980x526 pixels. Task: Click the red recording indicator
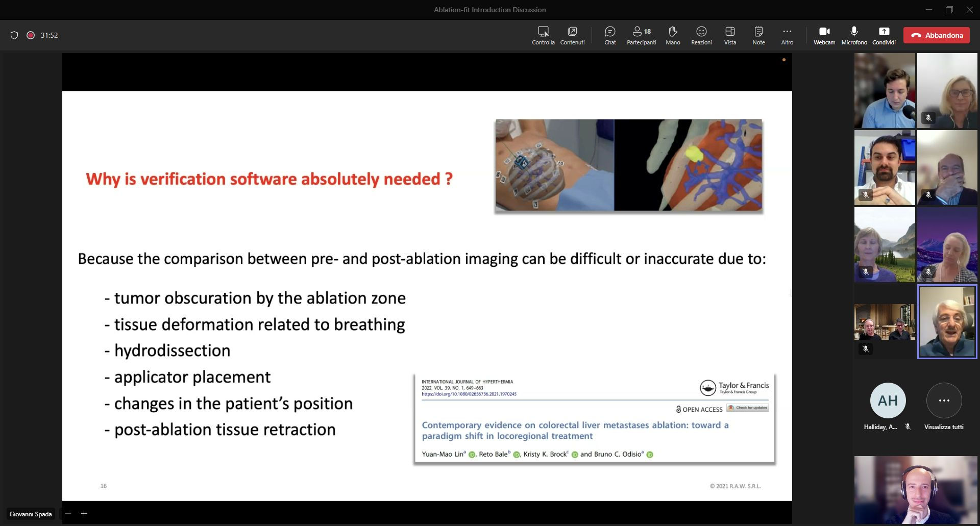click(31, 35)
